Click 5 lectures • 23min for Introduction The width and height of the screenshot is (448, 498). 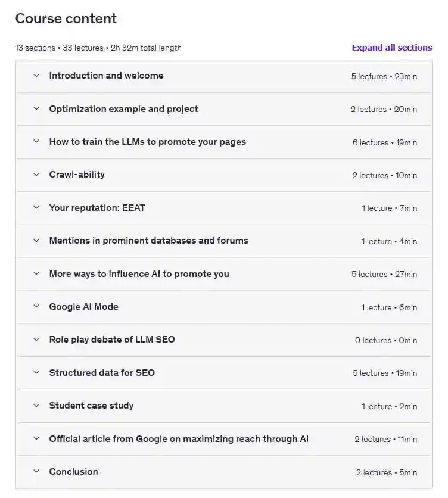click(x=384, y=76)
